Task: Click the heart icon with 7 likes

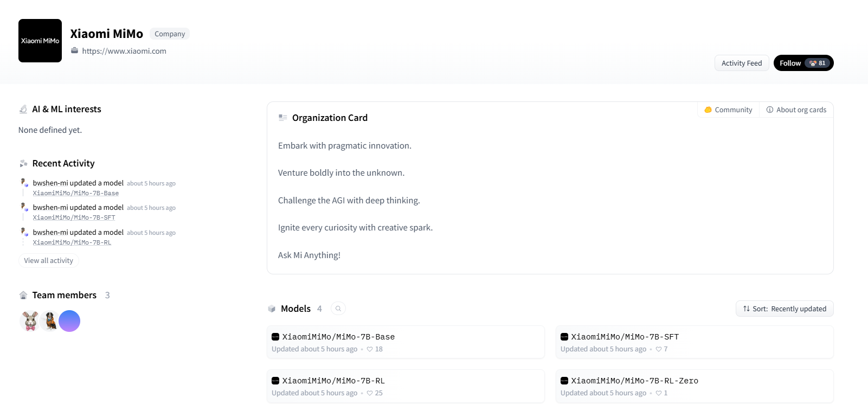Action: coord(659,349)
